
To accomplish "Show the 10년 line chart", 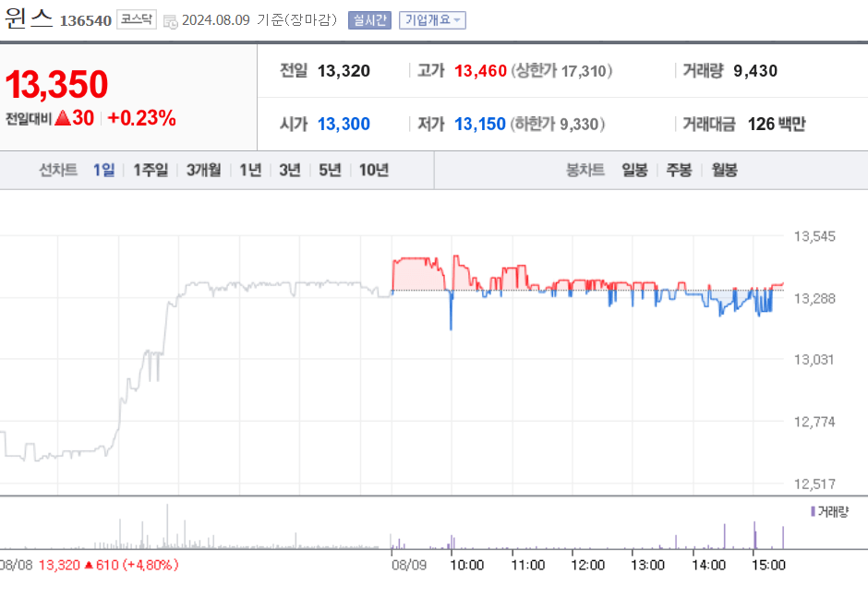I will tap(374, 170).
